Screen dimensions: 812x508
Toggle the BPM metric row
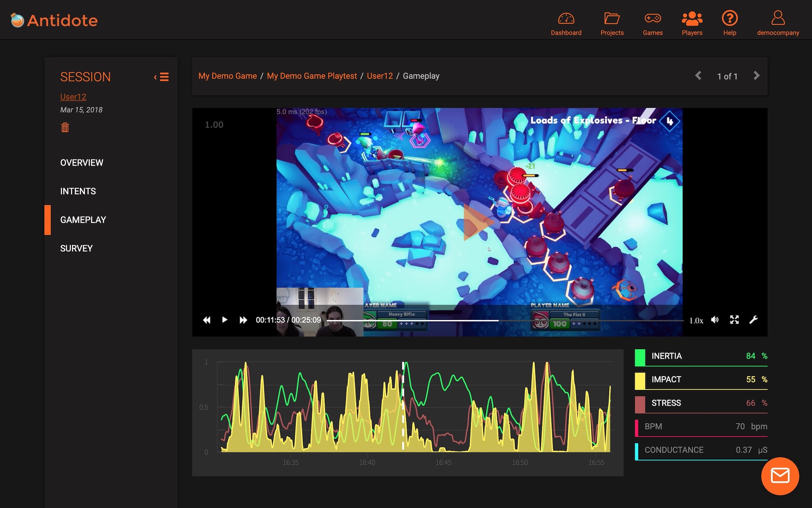coord(701,428)
